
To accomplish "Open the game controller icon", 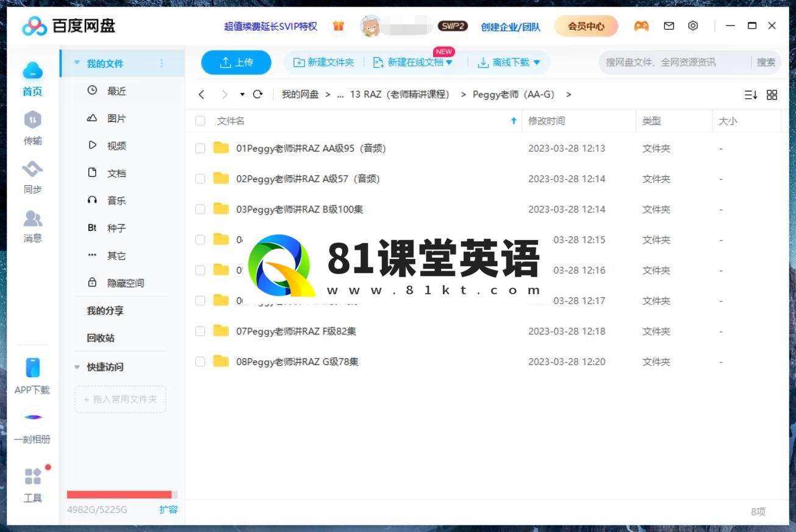I will pyautogui.click(x=641, y=26).
